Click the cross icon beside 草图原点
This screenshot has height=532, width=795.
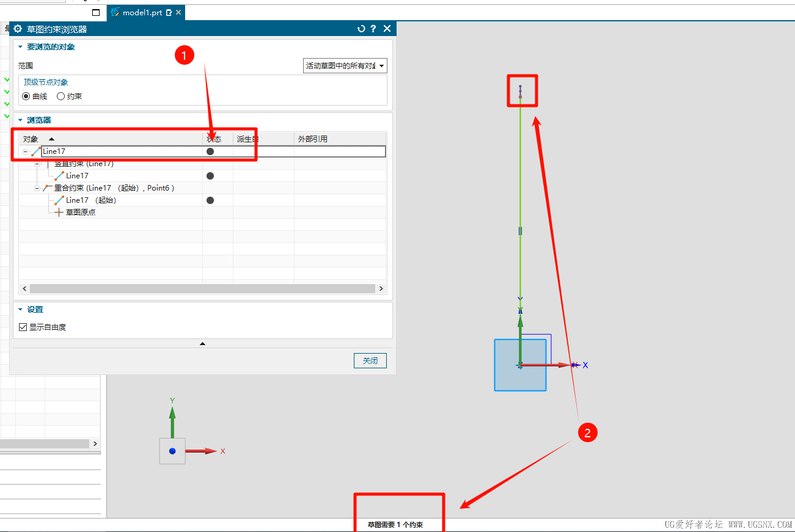[x=59, y=213]
